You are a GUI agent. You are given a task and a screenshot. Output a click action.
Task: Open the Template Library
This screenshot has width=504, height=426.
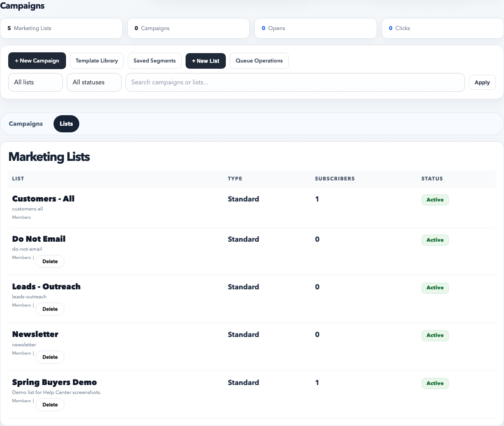(x=97, y=61)
